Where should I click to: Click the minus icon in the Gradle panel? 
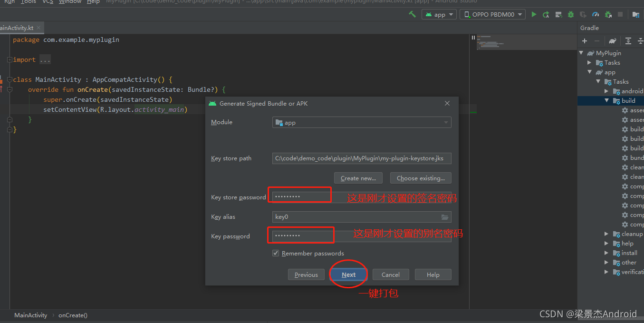[x=597, y=41]
